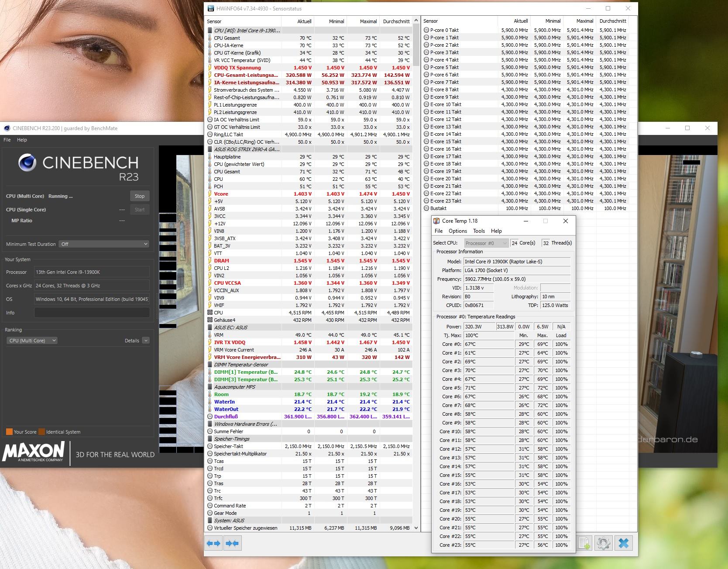Select CPU [#0] Intel Core i9 group header
The height and width of the screenshot is (569, 728).
click(309, 31)
